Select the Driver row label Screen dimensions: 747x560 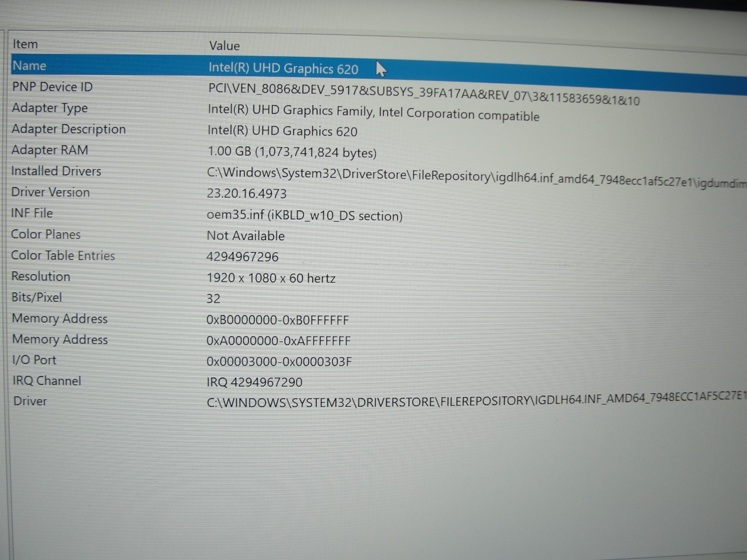click(x=30, y=401)
